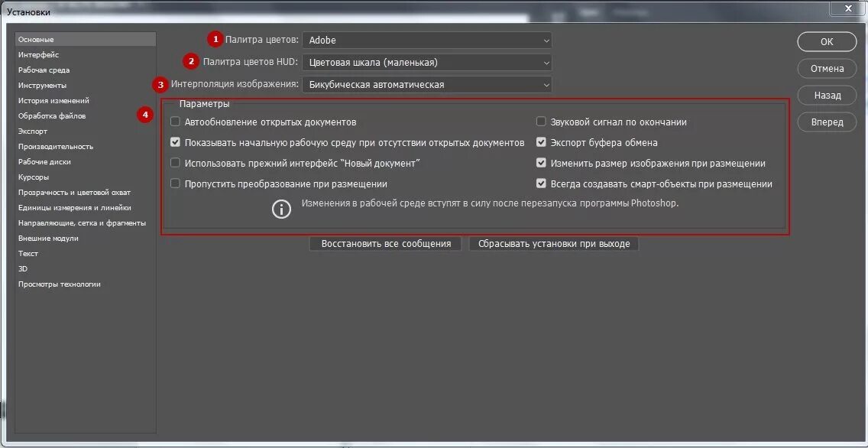Click the Назад button

pyautogui.click(x=827, y=96)
